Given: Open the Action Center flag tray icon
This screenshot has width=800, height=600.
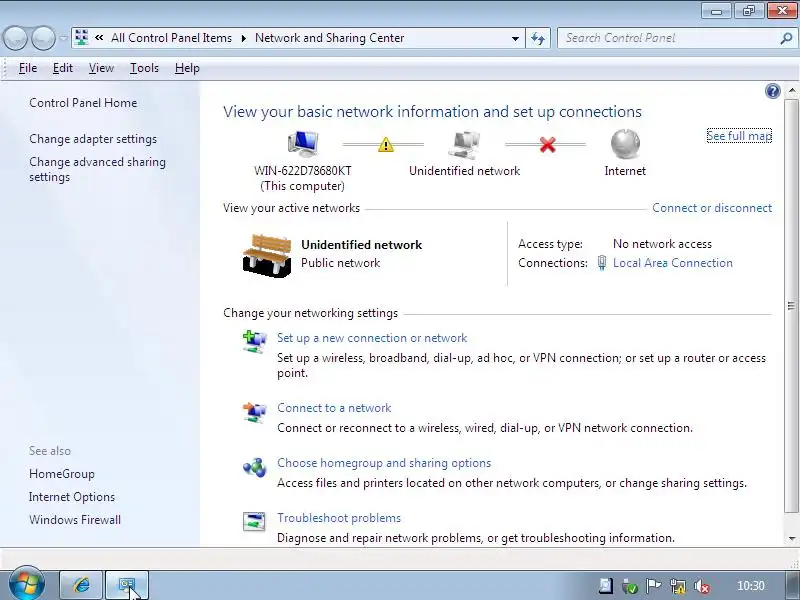Looking at the screenshot, I should (653, 586).
